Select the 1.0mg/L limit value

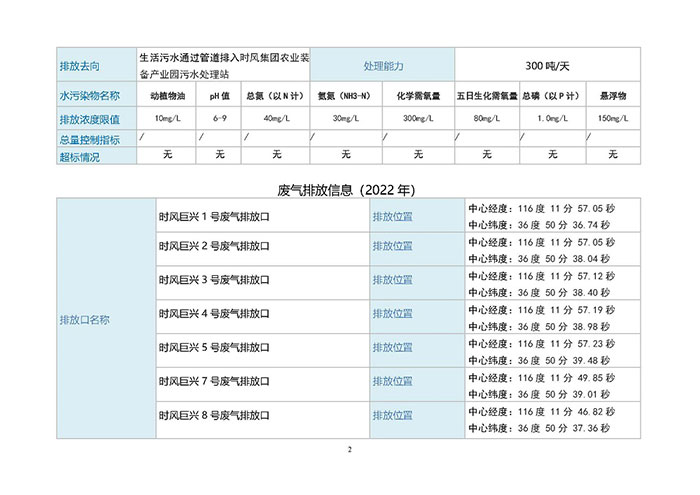[552, 118]
